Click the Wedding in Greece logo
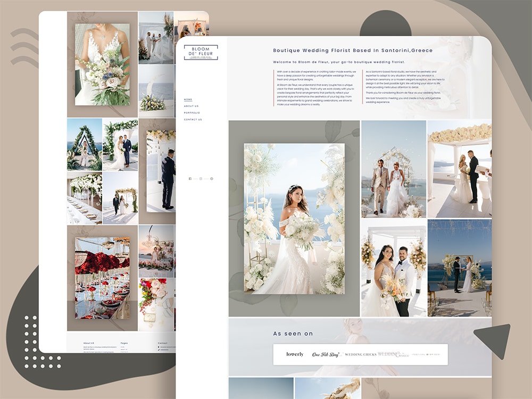Screen dimensions: 532x399 pos(393,354)
